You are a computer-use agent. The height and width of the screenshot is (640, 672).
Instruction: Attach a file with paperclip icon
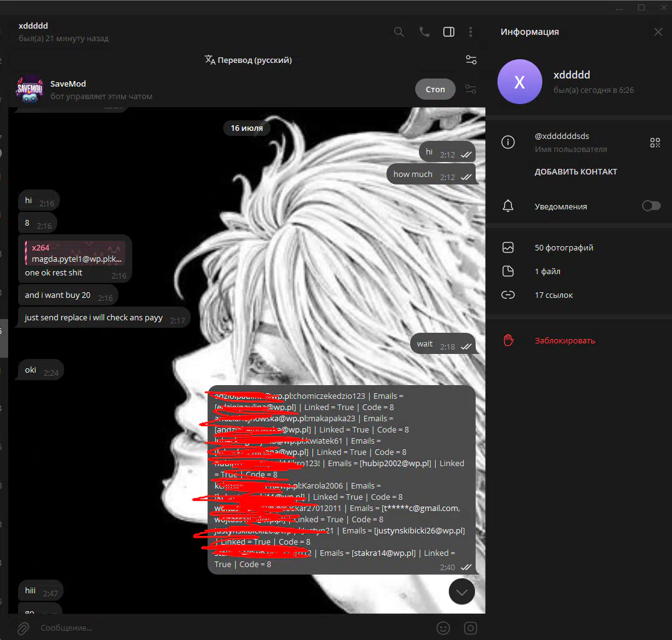tap(23, 628)
